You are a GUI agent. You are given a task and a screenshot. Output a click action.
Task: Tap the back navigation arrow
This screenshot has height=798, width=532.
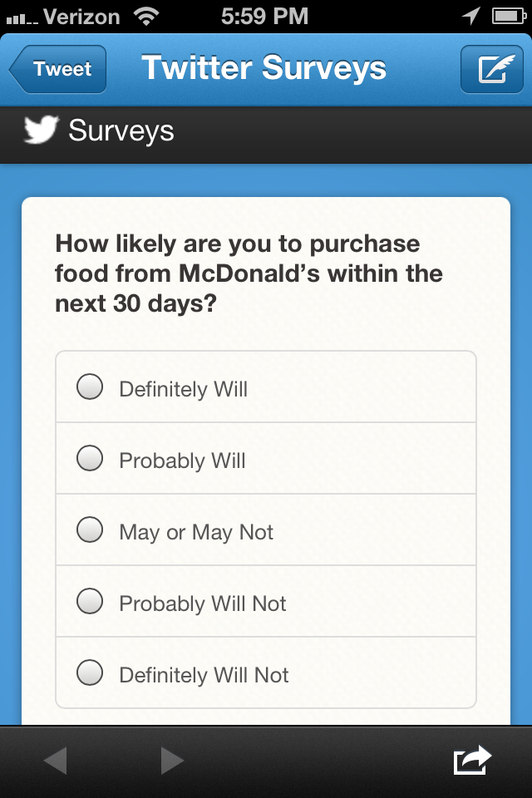point(56,759)
